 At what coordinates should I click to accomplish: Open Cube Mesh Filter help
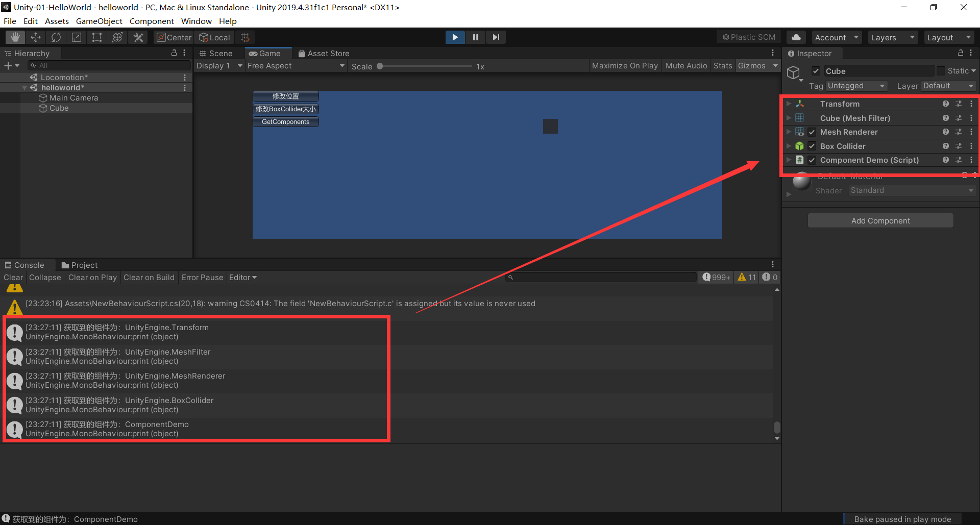(946, 118)
